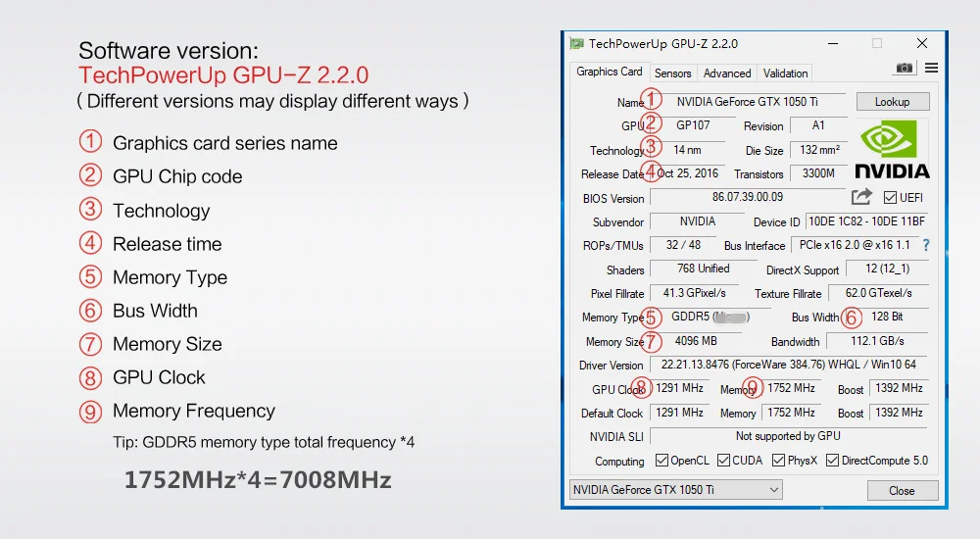Click the camera screenshot icon in GPU-Z
The width and height of the screenshot is (980, 539).
point(904,69)
